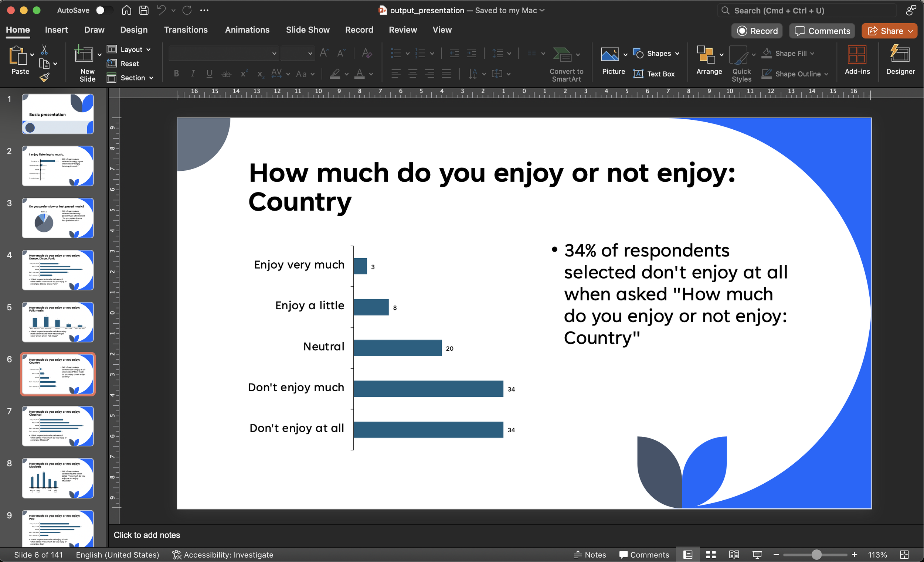
Task: Open the Designer pane
Action: [900, 61]
